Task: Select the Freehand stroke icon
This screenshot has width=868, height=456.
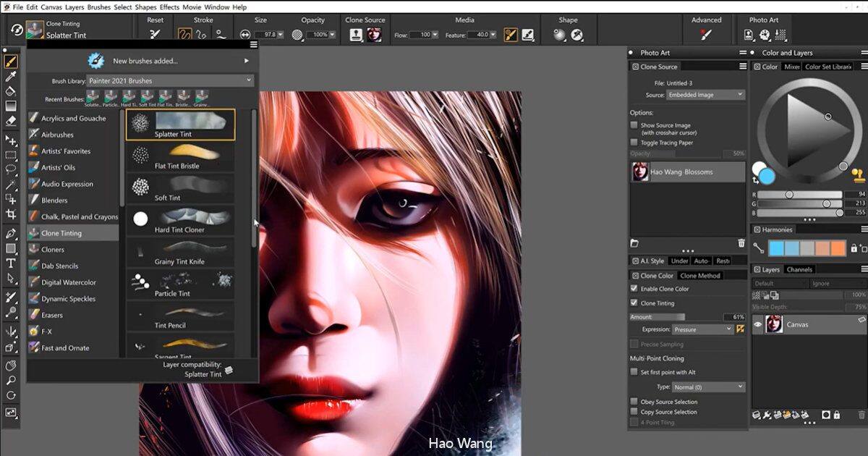Action: (x=184, y=34)
